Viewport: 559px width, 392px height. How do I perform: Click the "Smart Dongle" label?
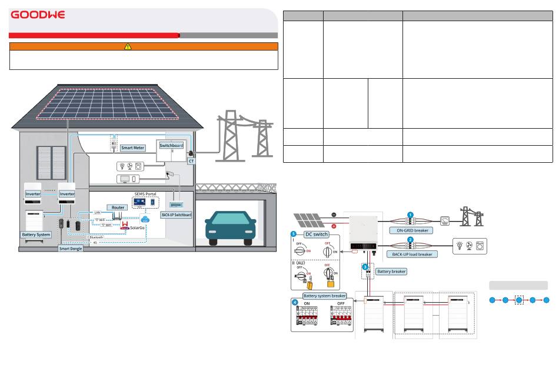pyautogui.click(x=71, y=249)
